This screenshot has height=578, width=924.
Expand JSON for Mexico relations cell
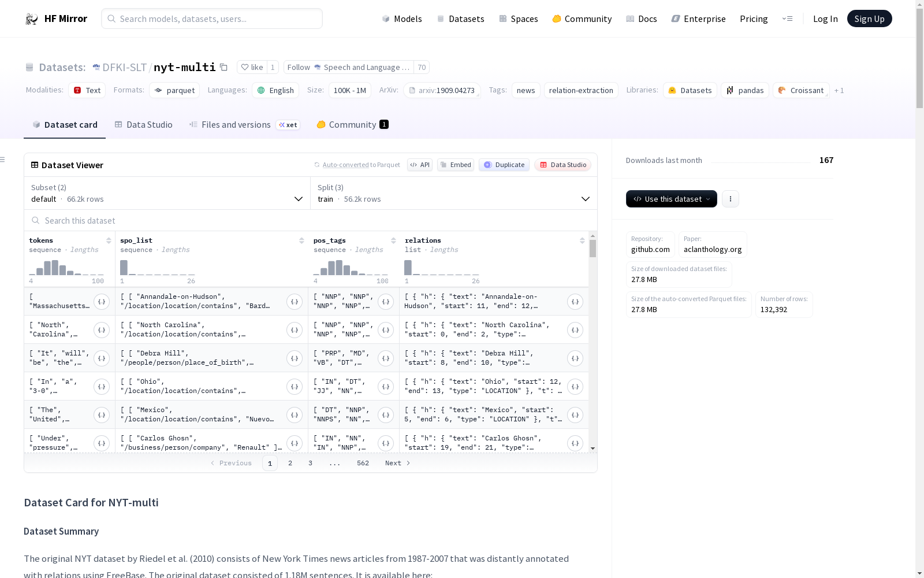tap(575, 415)
